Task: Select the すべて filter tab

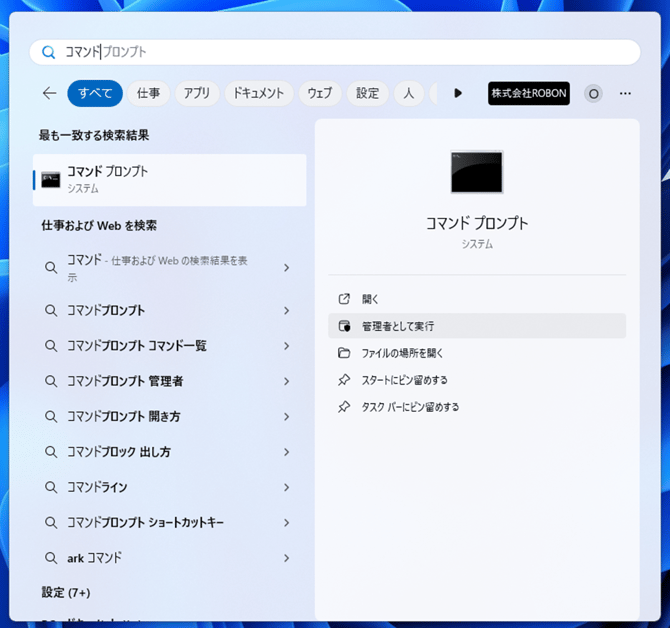Action: tap(95, 93)
